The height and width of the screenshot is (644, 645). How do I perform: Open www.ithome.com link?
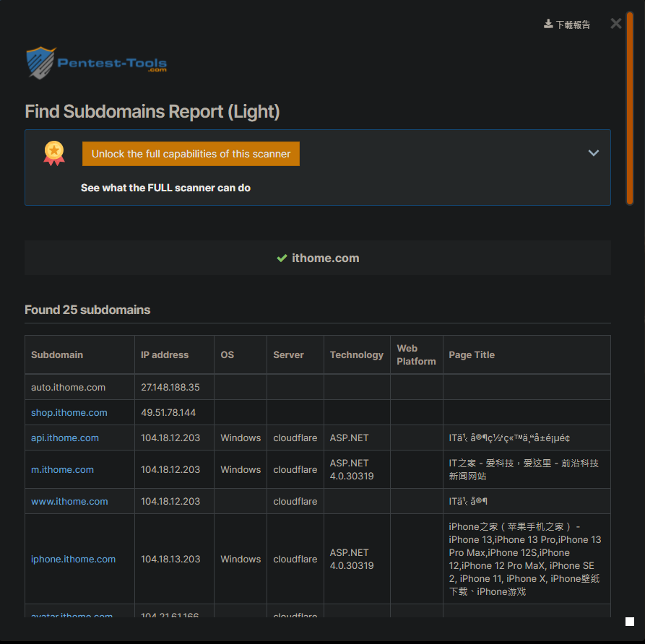click(x=69, y=501)
